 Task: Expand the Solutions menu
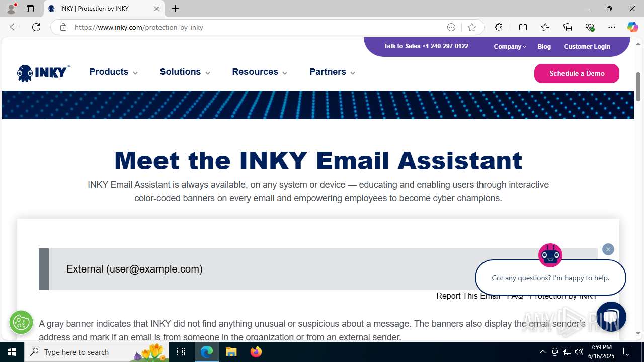tap(185, 72)
